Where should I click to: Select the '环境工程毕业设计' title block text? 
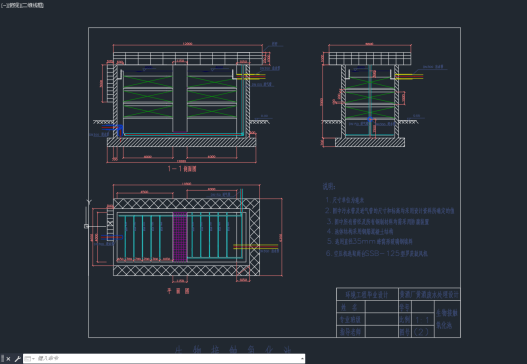[367, 295]
